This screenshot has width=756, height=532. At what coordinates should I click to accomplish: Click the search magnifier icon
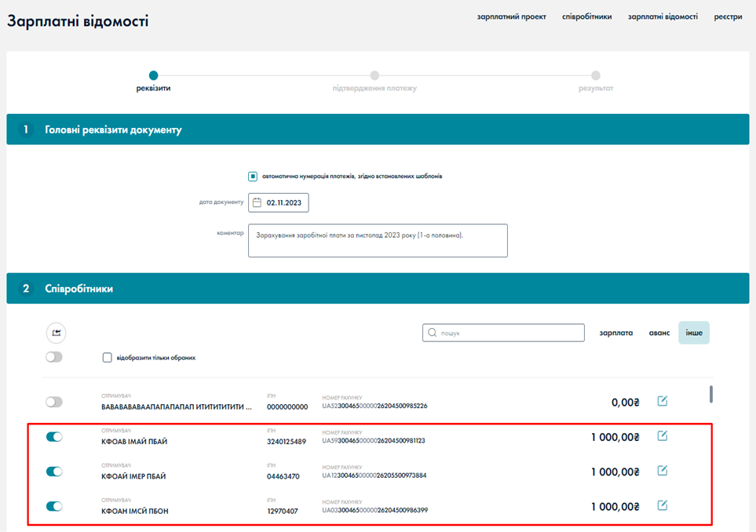(432, 333)
